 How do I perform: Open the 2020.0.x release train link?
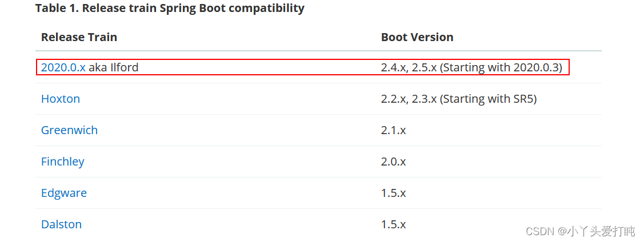click(x=63, y=67)
